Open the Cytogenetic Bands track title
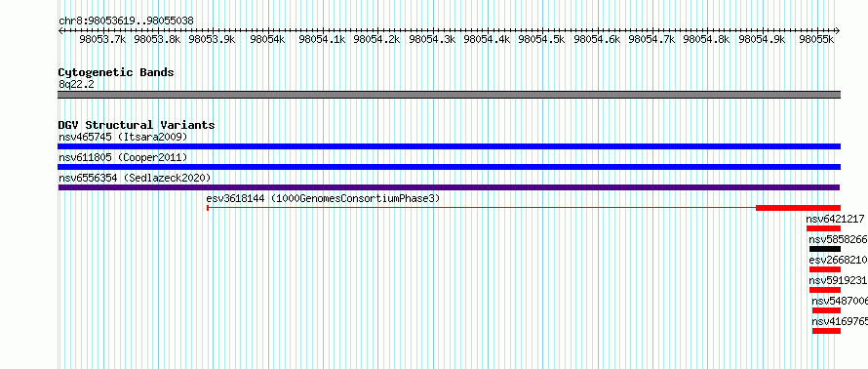 (116, 72)
